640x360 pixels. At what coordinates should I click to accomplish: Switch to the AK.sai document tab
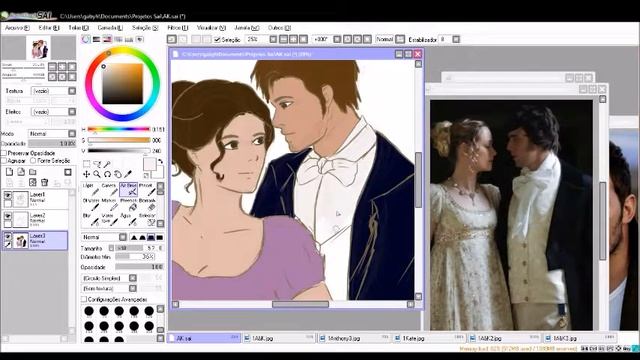pos(204,338)
